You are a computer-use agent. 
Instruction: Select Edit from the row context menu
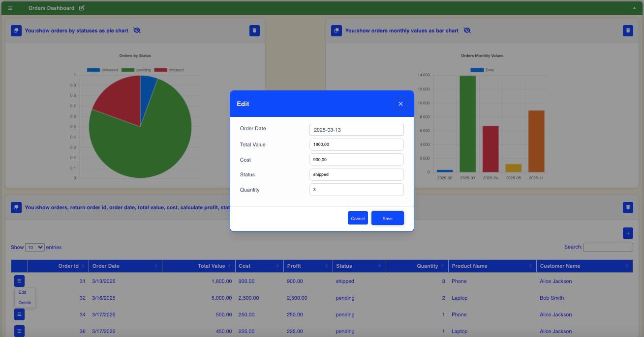(x=23, y=292)
